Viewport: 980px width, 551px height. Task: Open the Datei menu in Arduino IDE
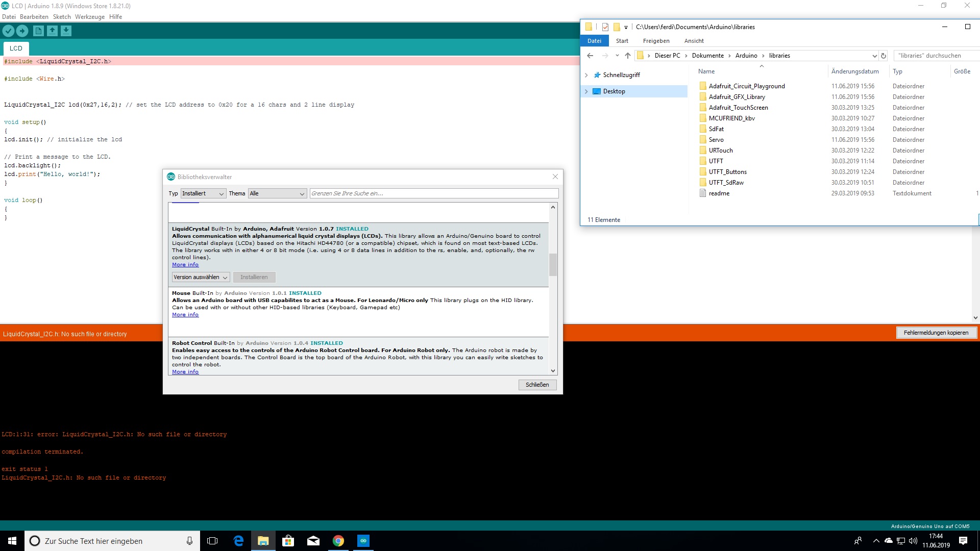(9, 17)
